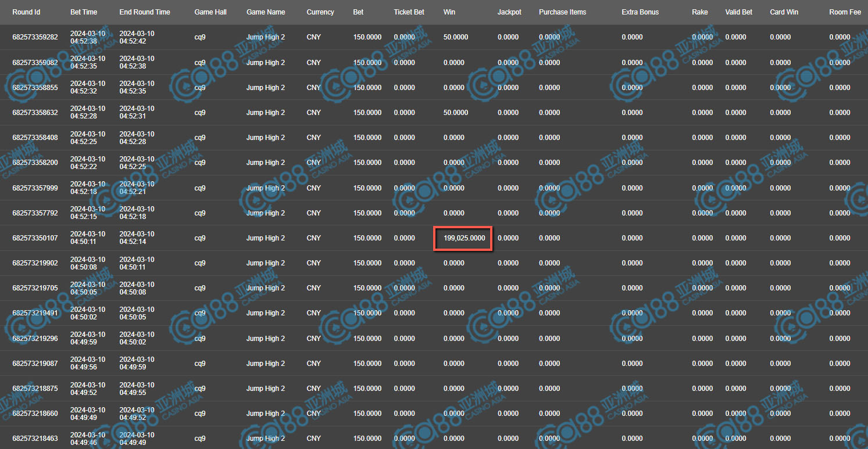The image size is (868, 449).
Task: Click bet time 04:52:22 of round 682573358200
Action: tap(83, 167)
